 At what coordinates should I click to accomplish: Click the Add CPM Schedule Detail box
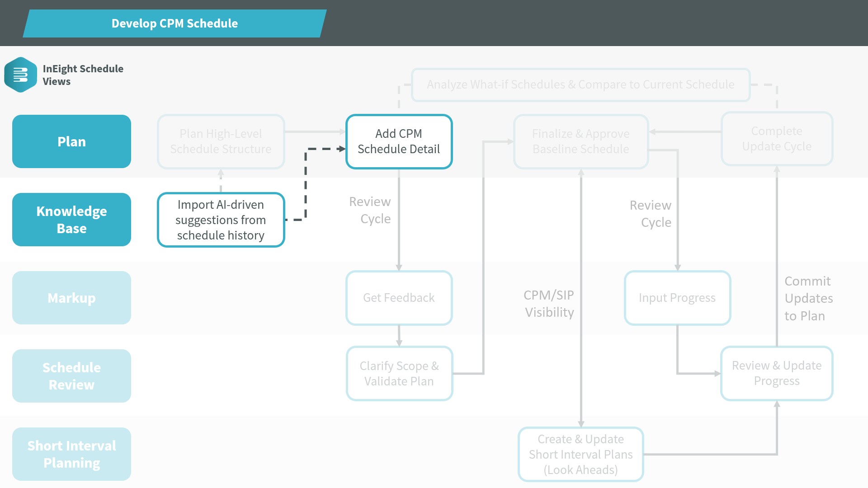399,141
